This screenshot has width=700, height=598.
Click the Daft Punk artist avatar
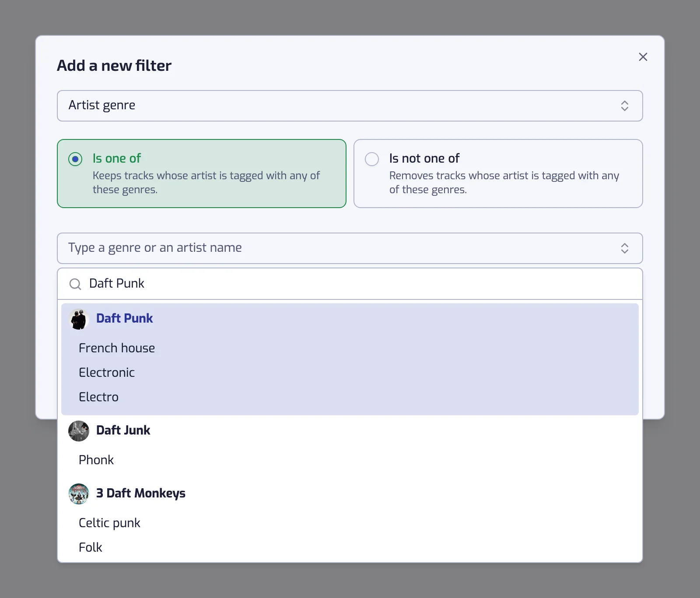click(79, 319)
